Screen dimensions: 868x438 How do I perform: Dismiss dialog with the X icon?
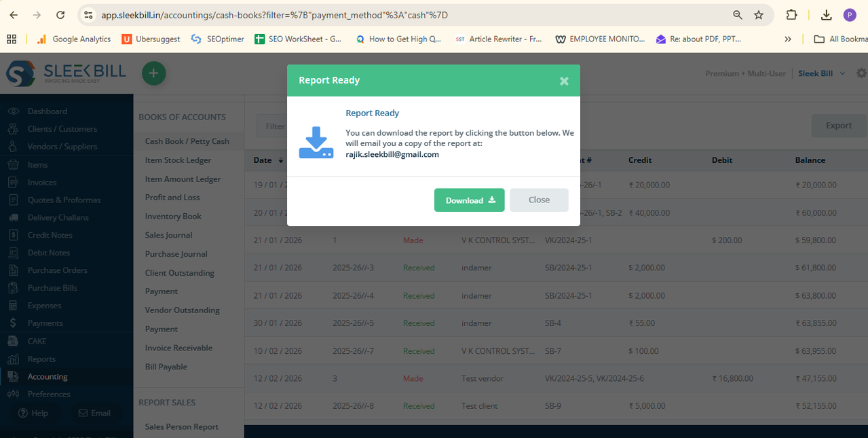pos(564,81)
